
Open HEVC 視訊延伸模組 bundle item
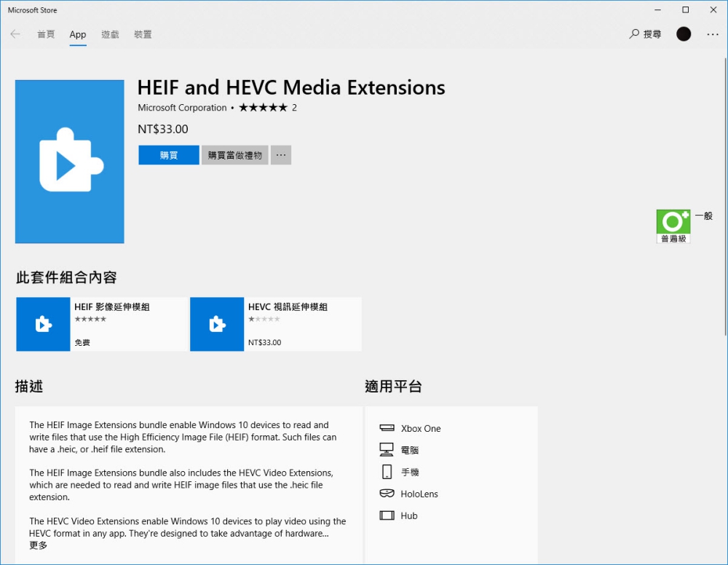pyautogui.click(x=276, y=324)
